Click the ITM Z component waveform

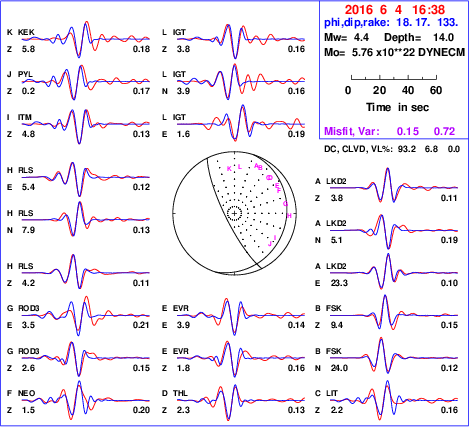pyautogui.click(x=86, y=126)
